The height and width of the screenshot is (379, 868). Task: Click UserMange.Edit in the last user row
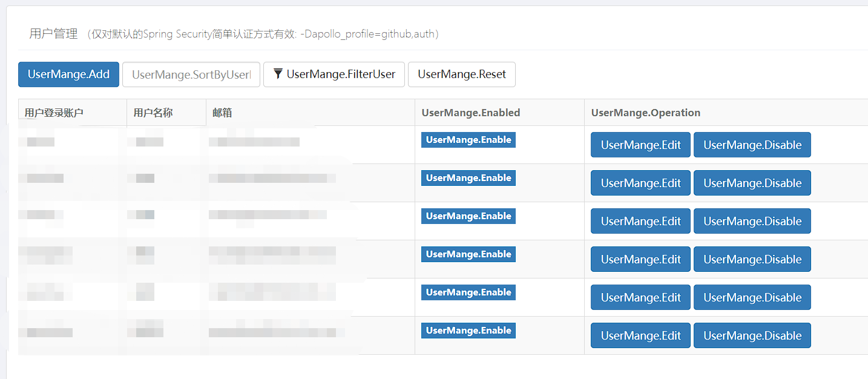coord(640,335)
